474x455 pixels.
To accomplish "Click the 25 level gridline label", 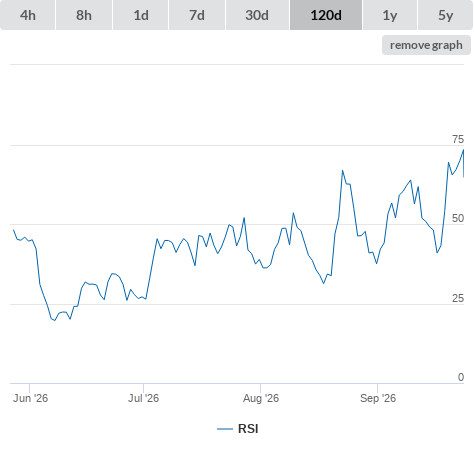I will [x=458, y=298].
